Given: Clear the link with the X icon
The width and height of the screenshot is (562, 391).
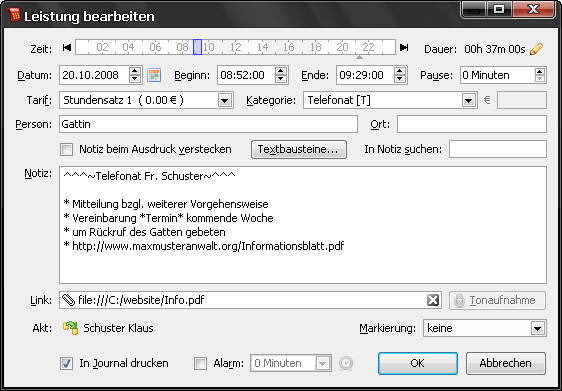Looking at the screenshot, I should tap(433, 300).
